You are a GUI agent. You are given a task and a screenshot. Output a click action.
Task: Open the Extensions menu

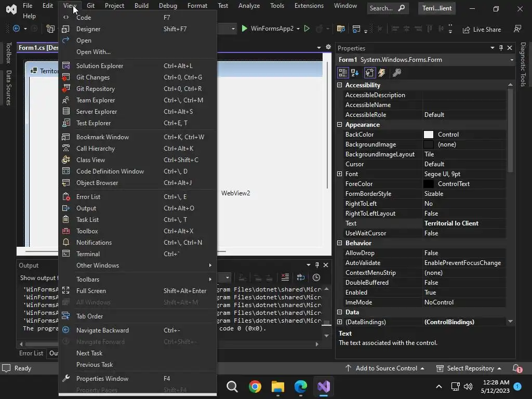tap(309, 6)
